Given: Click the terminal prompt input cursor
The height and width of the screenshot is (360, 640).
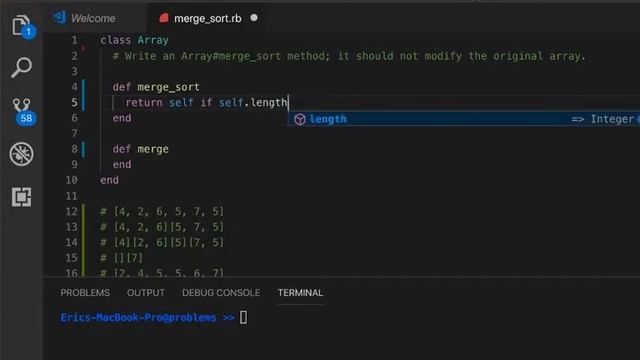Looking at the screenshot, I should tap(243, 317).
